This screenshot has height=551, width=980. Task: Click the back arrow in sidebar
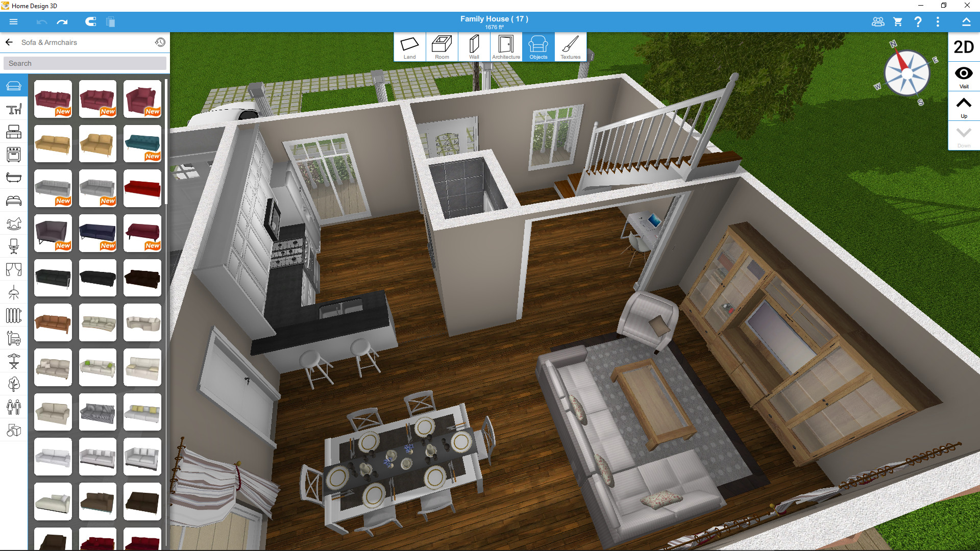coord(9,42)
